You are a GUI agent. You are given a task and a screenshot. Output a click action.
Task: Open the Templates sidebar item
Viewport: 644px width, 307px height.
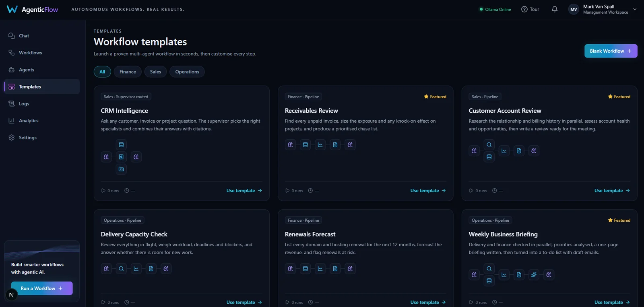[x=42, y=87]
